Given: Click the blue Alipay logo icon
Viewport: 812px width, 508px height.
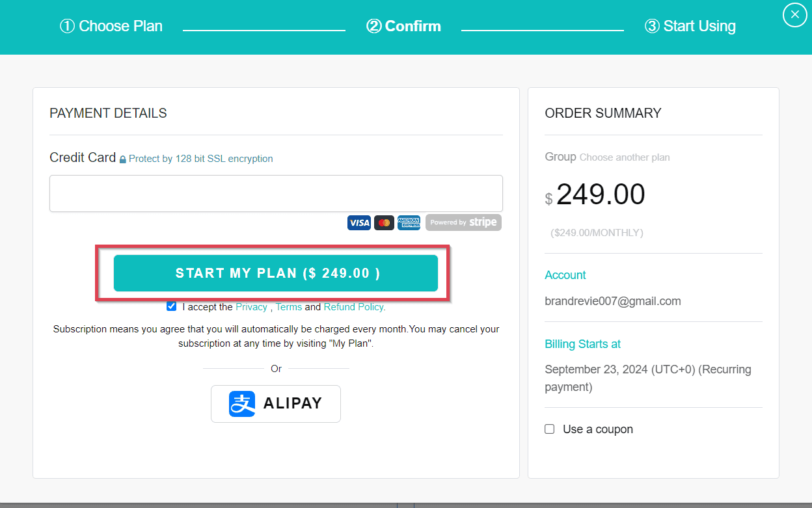Looking at the screenshot, I should click(x=241, y=403).
